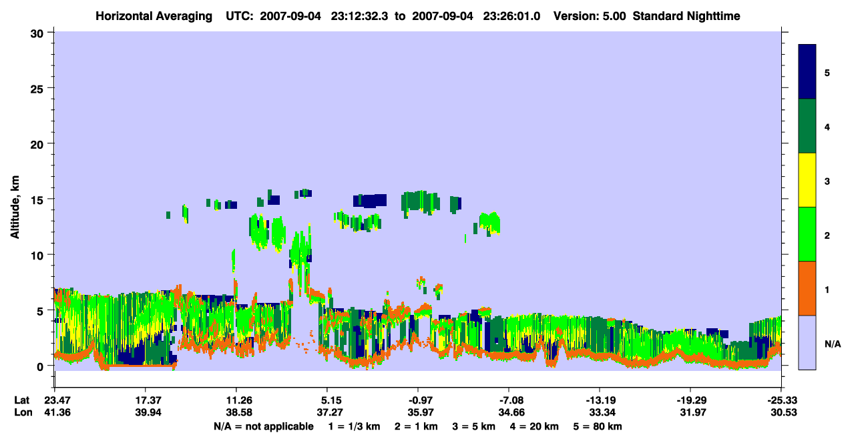Click the start time '23:12:32.3' in title
This screenshot has width=868, height=445.
coord(361,16)
